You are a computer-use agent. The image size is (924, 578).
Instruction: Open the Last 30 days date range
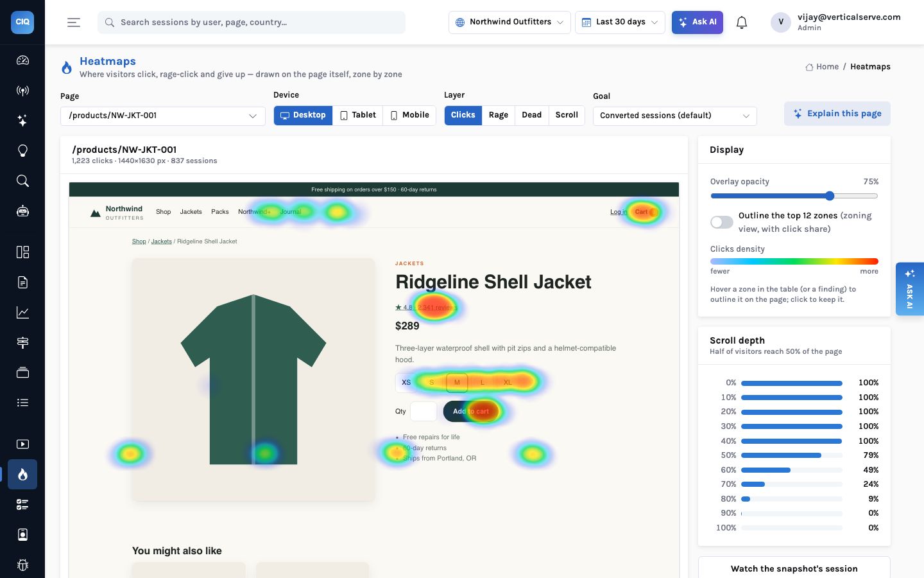click(620, 22)
